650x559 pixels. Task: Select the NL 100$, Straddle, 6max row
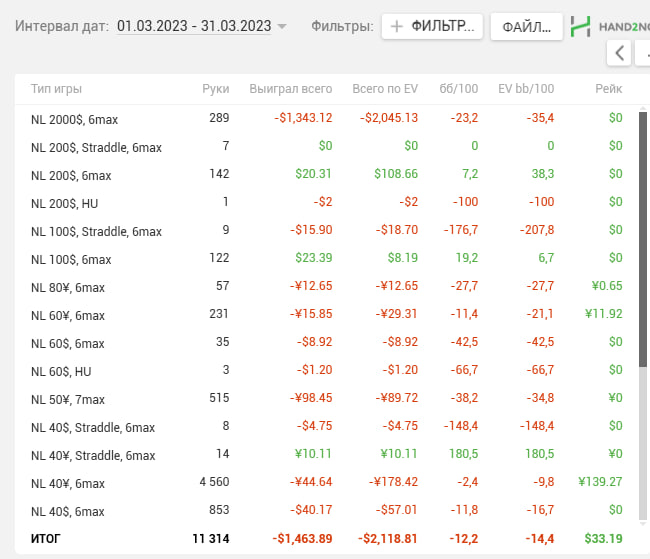click(327, 231)
